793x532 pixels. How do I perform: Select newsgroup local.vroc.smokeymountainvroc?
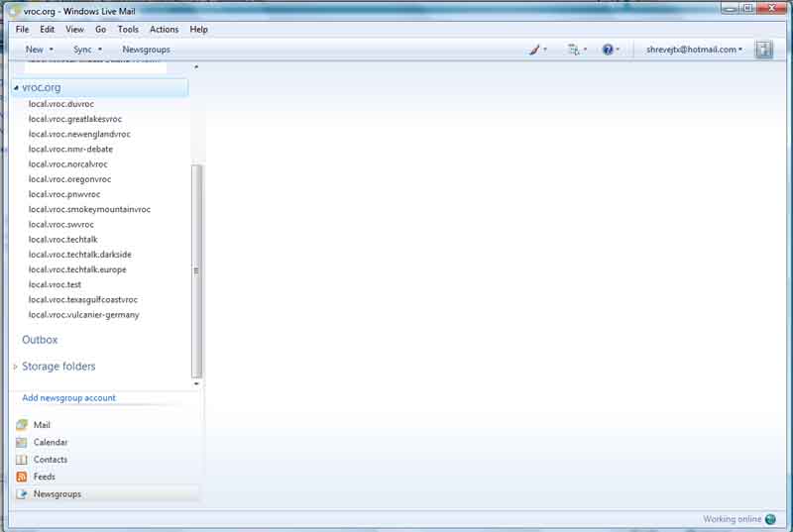coord(89,210)
